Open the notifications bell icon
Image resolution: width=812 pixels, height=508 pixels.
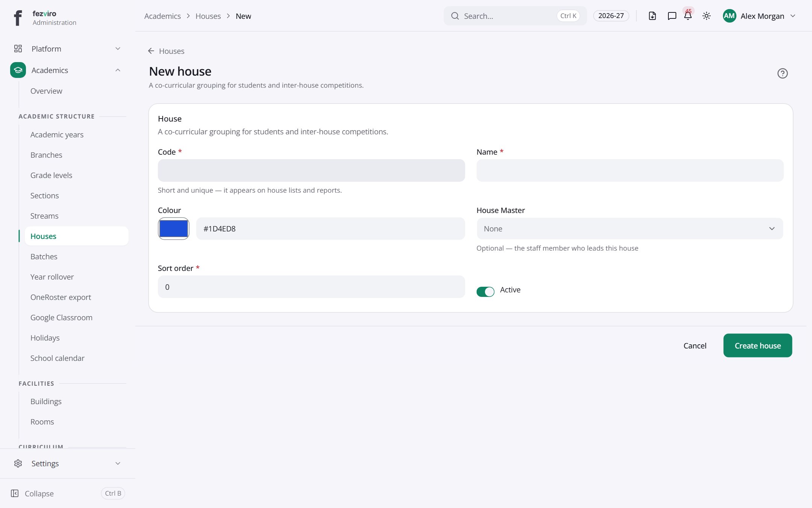tap(688, 16)
